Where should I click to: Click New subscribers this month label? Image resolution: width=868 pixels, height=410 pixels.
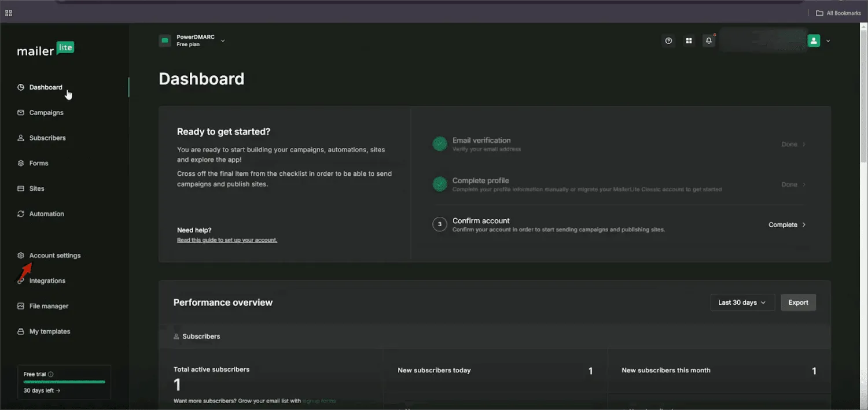[665, 371]
